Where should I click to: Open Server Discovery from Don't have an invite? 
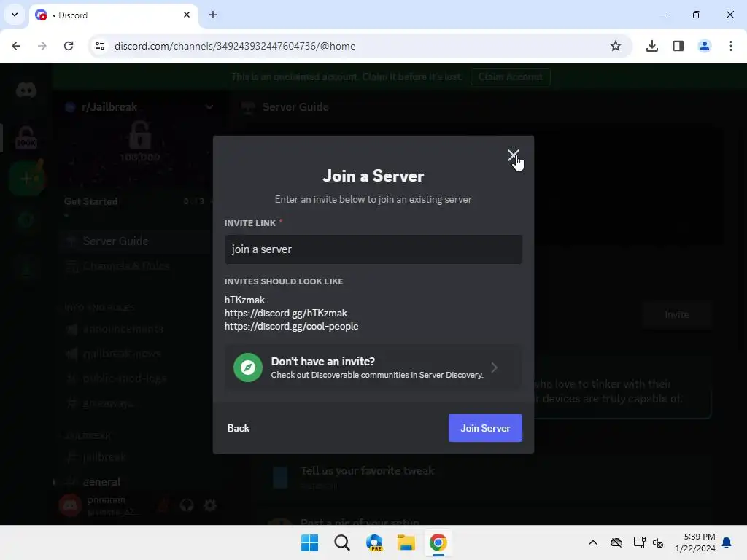(373, 367)
